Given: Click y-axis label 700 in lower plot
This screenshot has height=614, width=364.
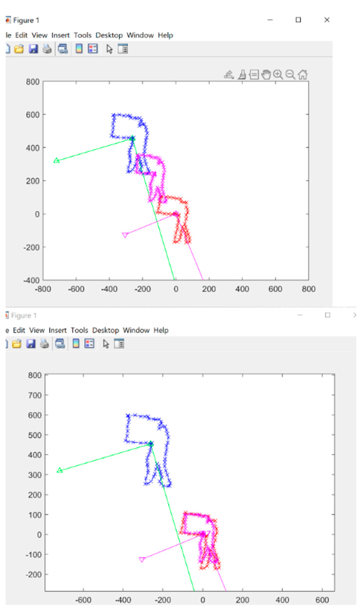Looking at the screenshot, I should point(35,395).
